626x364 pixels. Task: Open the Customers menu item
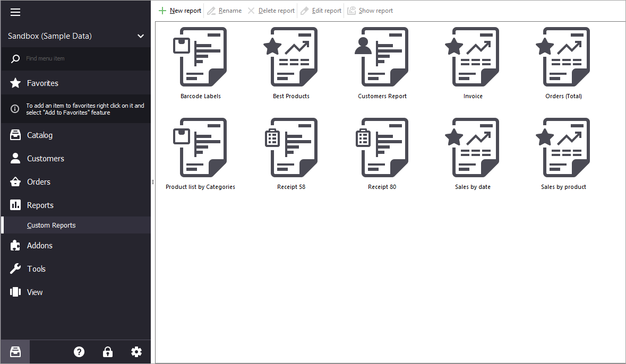point(46,159)
